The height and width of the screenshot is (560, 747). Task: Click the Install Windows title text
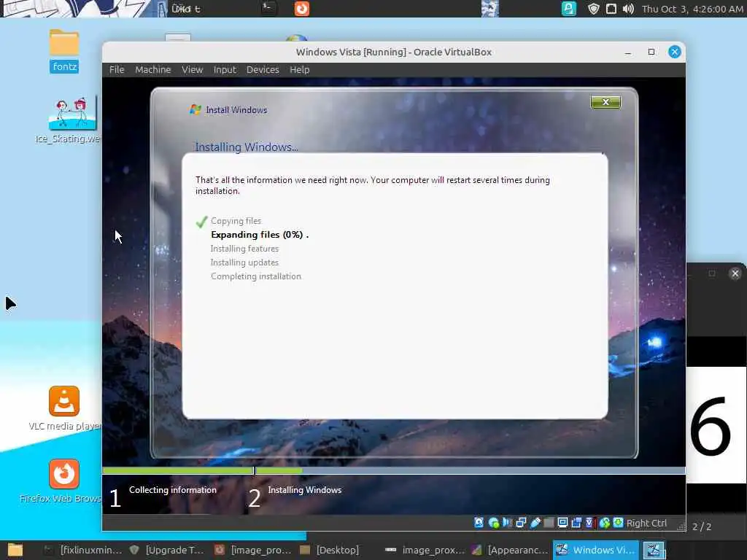[236, 110]
